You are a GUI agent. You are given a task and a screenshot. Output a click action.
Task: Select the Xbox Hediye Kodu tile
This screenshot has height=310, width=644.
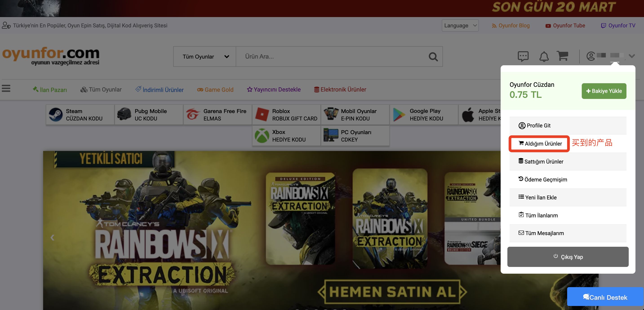[x=286, y=135]
